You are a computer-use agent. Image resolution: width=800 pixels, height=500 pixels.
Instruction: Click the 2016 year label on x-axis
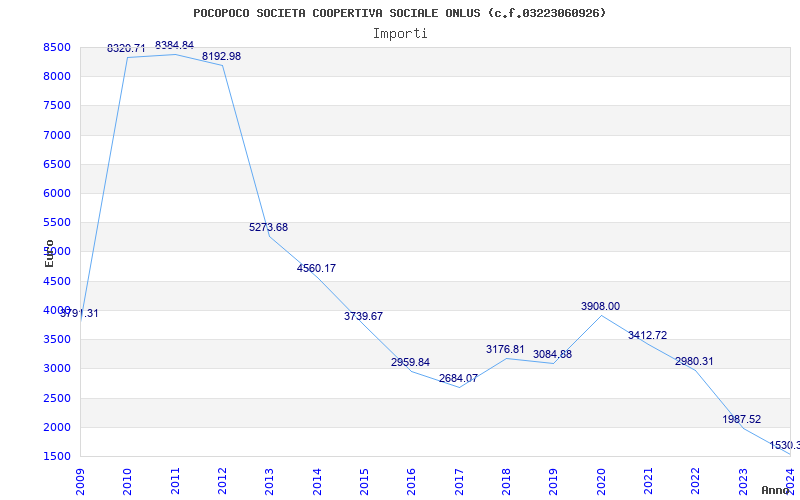(x=411, y=482)
